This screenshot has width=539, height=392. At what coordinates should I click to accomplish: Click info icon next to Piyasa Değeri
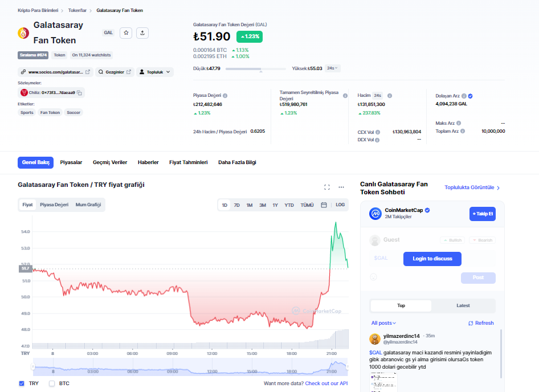click(225, 96)
